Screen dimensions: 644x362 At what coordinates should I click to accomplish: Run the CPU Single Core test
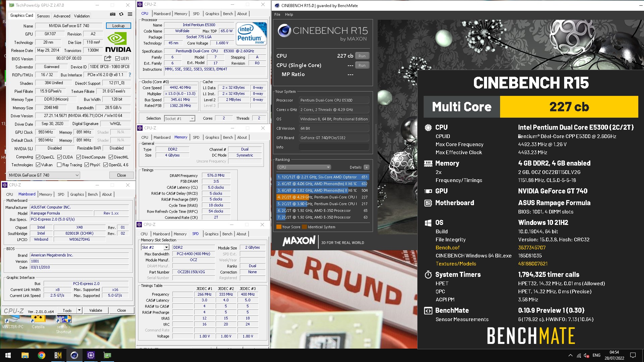362,65
